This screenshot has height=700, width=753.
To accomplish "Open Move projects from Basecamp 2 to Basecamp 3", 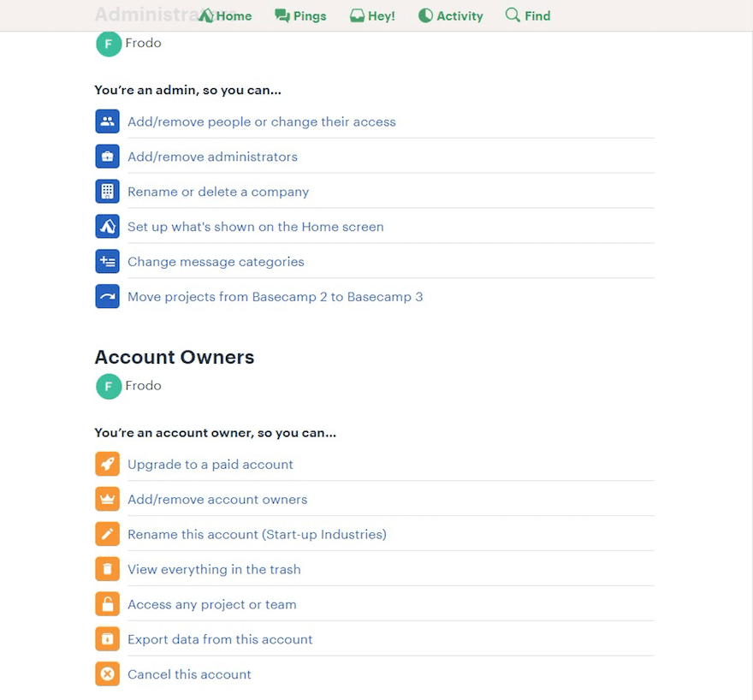I will click(x=276, y=297).
